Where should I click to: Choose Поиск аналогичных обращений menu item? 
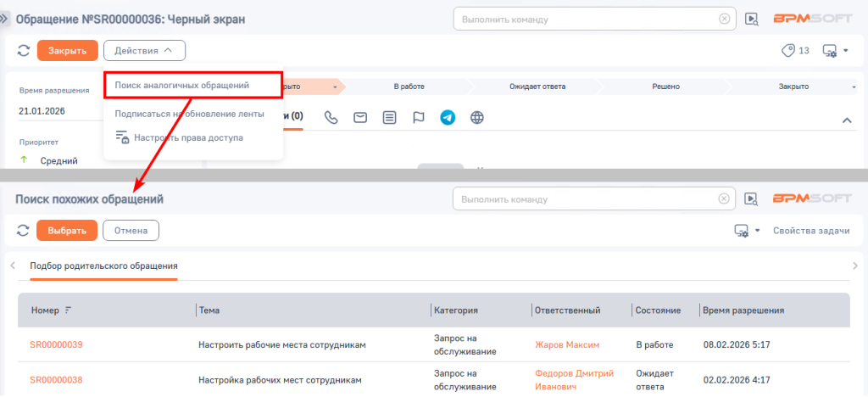click(x=193, y=86)
